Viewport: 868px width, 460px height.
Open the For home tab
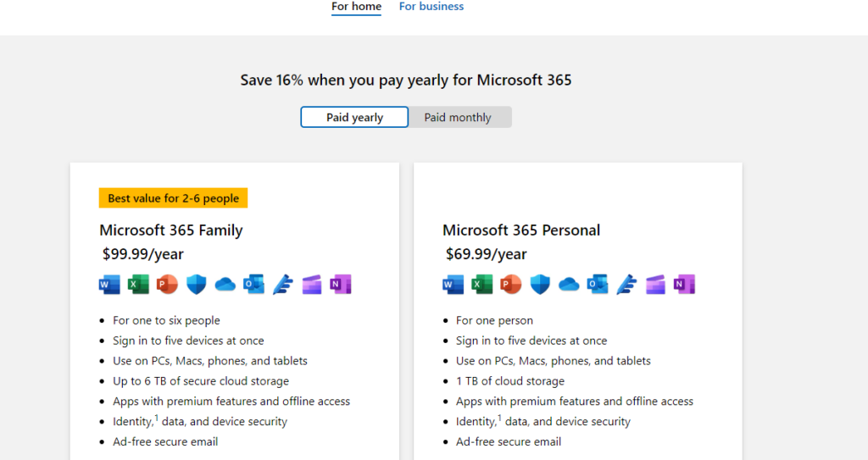pyautogui.click(x=357, y=7)
